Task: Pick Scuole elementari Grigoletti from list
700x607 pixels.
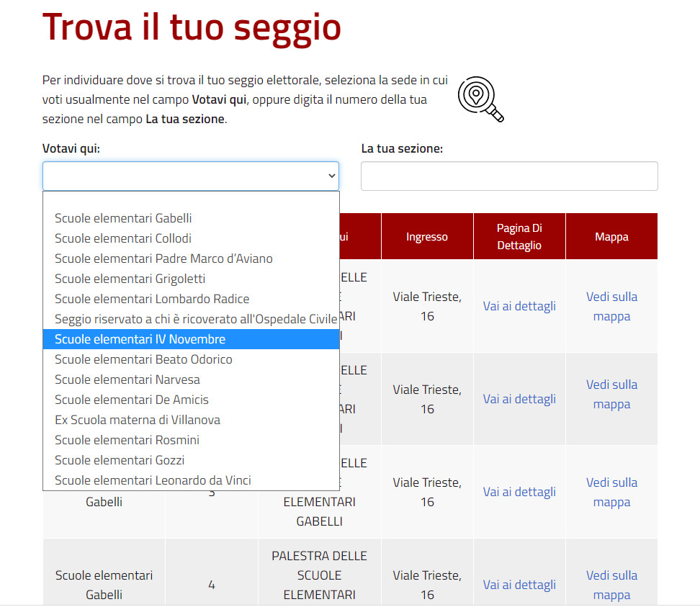Action: pyautogui.click(x=191, y=279)
